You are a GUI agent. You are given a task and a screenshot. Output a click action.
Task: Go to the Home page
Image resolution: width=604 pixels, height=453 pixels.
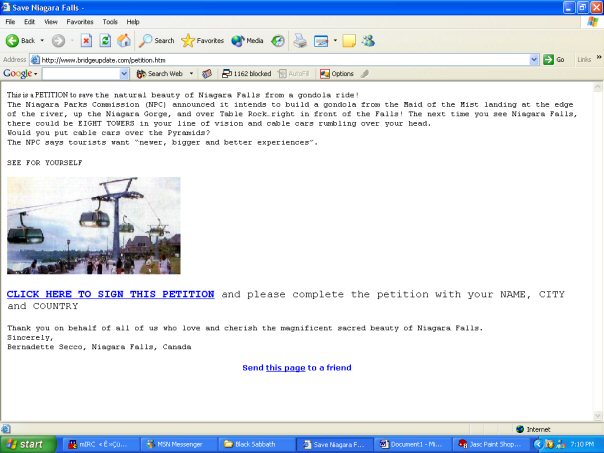point(124,41)
